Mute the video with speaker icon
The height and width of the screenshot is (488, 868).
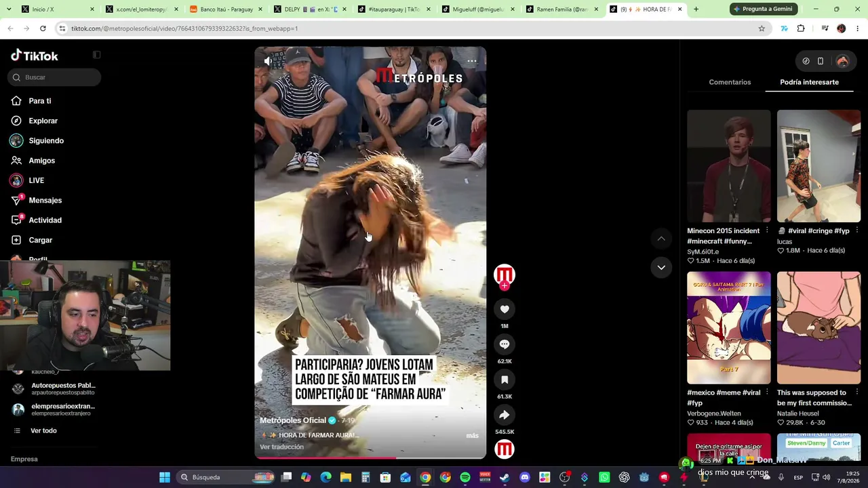269,61
